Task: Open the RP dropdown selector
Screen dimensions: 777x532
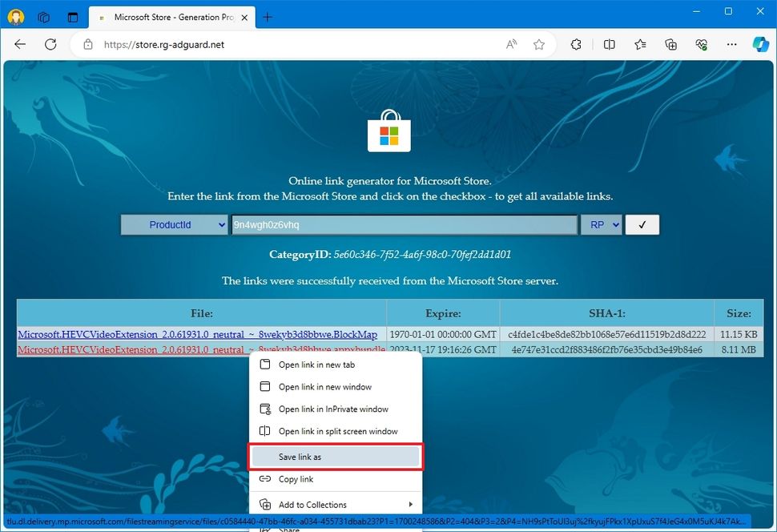Action: click(601, 225)
